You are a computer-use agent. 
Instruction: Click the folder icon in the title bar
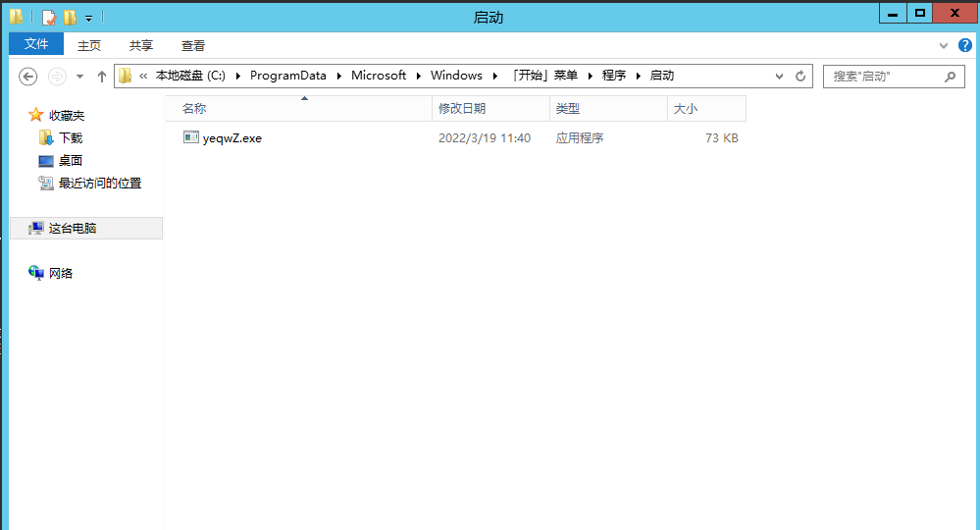(x=17, y=17)
